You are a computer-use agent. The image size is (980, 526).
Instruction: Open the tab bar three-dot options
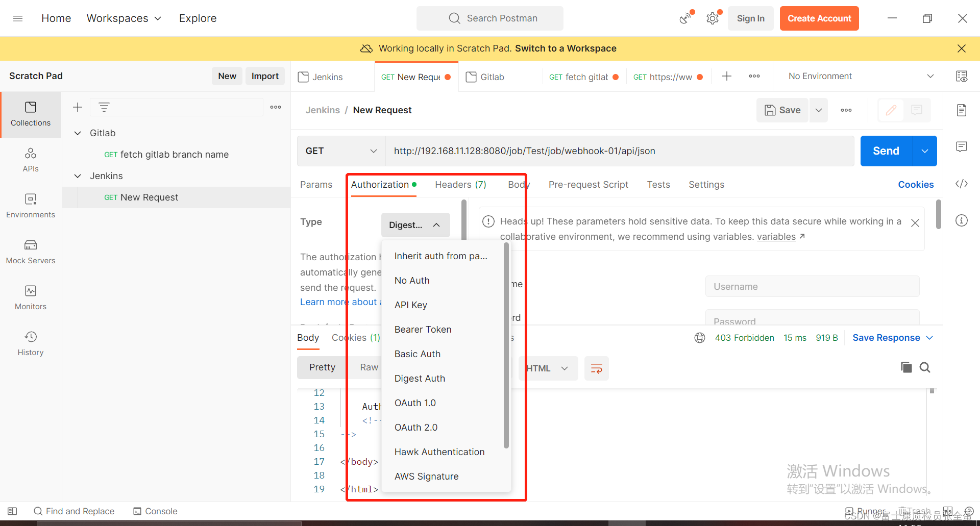point(754,77)
